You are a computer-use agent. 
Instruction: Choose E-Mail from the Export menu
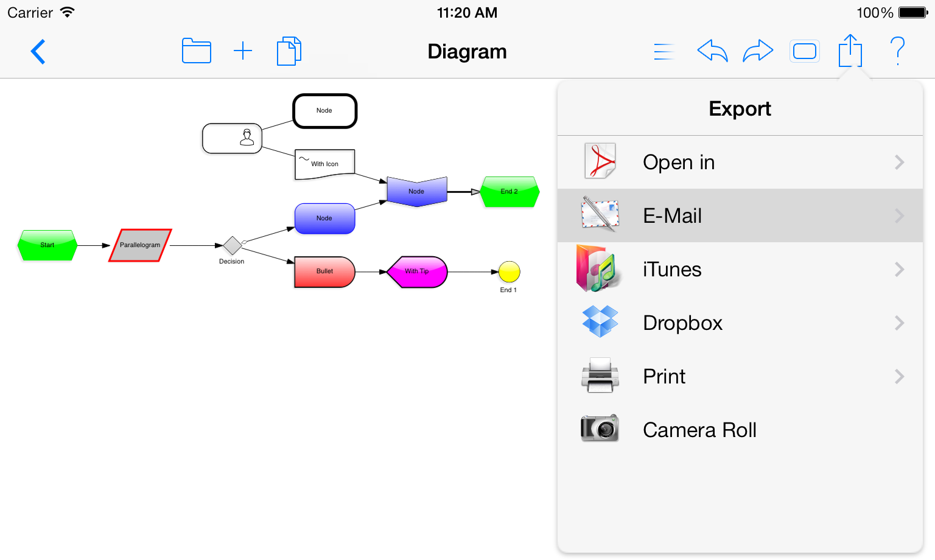(x=740, y=216)
